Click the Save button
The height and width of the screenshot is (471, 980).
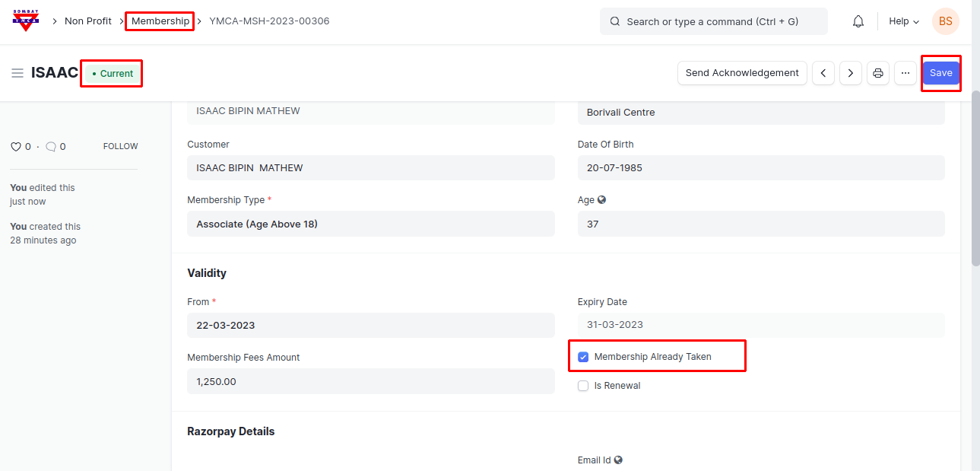pos(940,73)
